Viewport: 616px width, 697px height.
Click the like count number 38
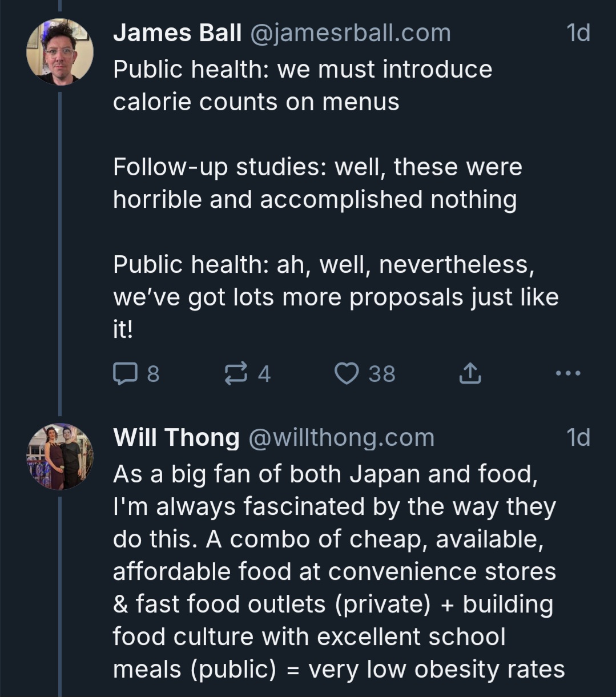(381, 374)
